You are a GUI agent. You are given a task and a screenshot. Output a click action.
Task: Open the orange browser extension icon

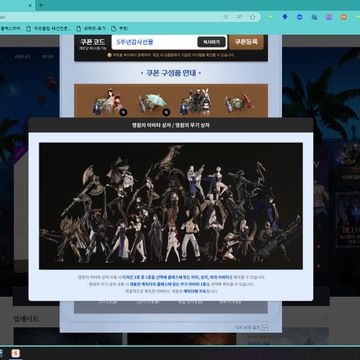tap(343, 17)
